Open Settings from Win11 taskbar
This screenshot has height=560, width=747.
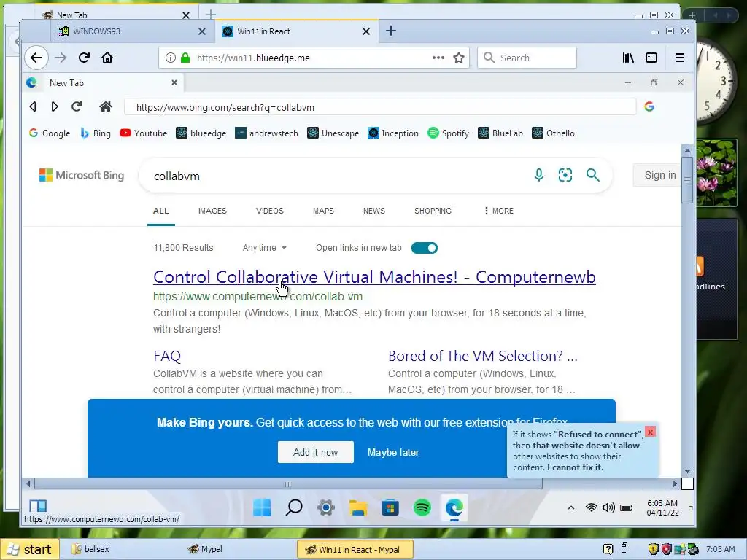coord(326,507)
